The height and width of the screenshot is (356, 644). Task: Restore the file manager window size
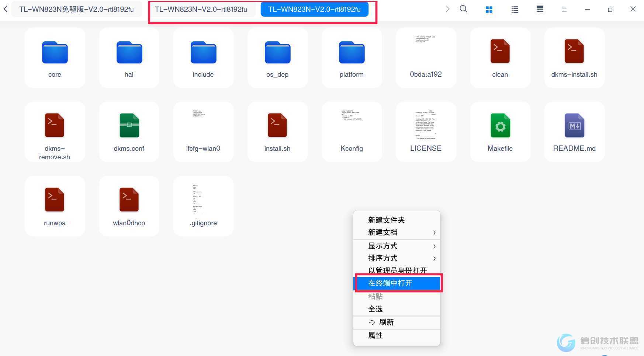point(610,9)
